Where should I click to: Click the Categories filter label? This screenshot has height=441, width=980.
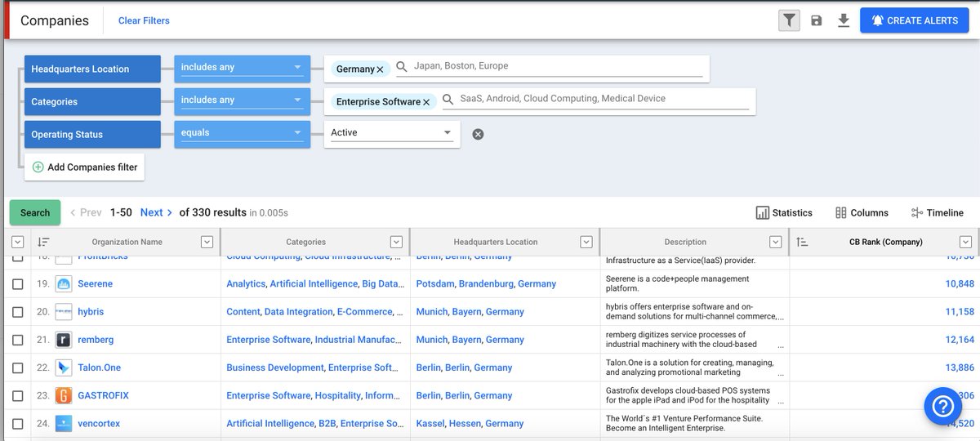92,101
